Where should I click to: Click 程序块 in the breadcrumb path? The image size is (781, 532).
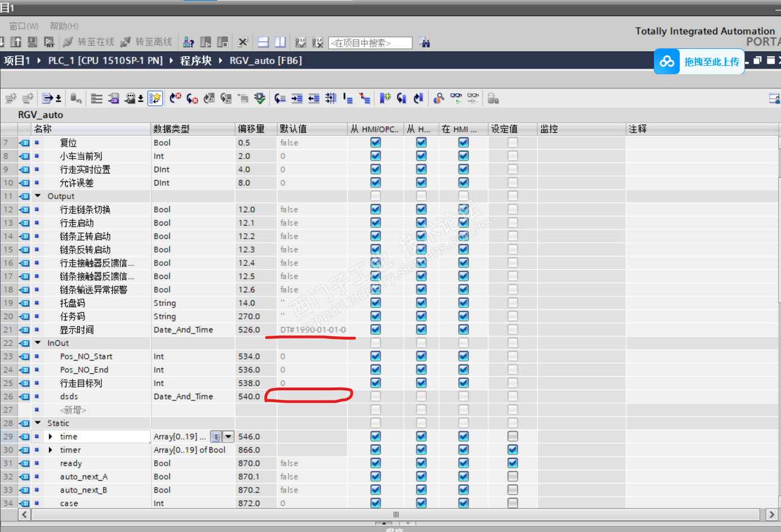(x=196, y=60)
